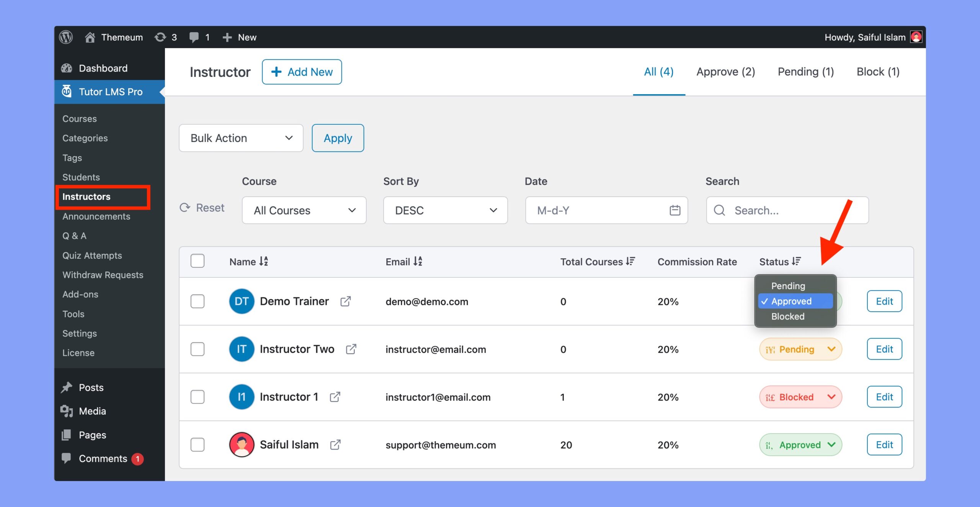
Task: Open the Bulk Action dropdown
Action: 241,138
